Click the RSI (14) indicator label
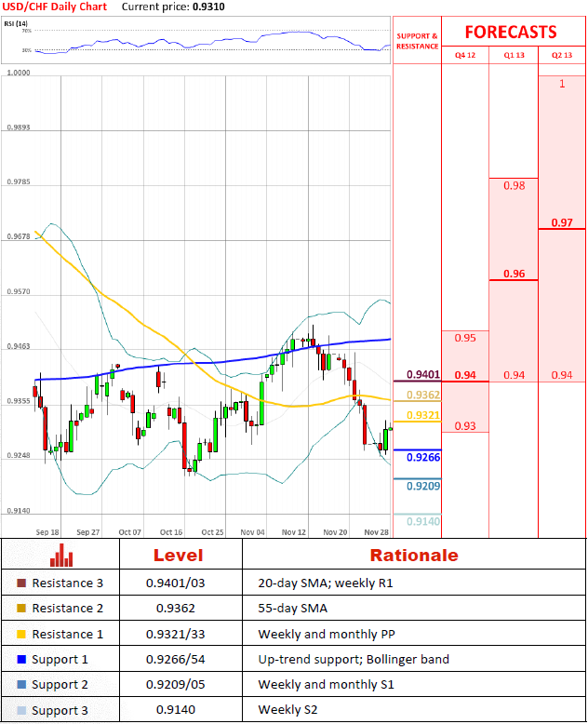This screenshot has height=724, width=588. pyautogui.click(x=16, y=23)
